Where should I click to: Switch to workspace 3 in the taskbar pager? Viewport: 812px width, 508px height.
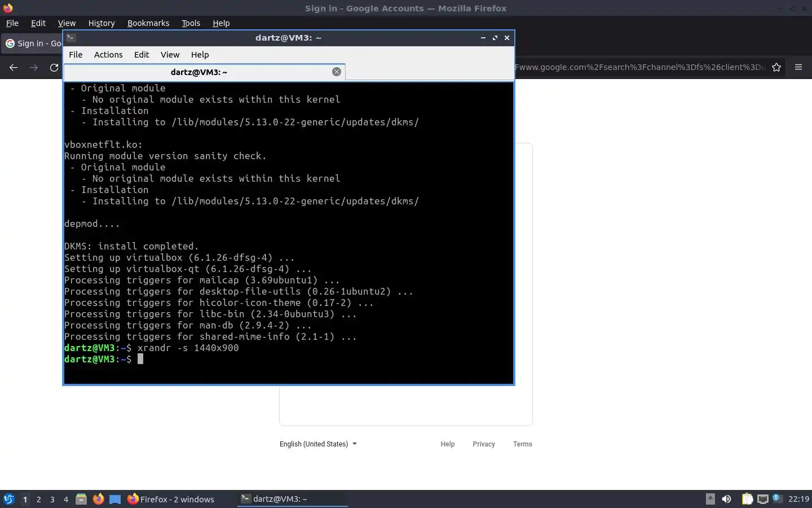[52, 499]
